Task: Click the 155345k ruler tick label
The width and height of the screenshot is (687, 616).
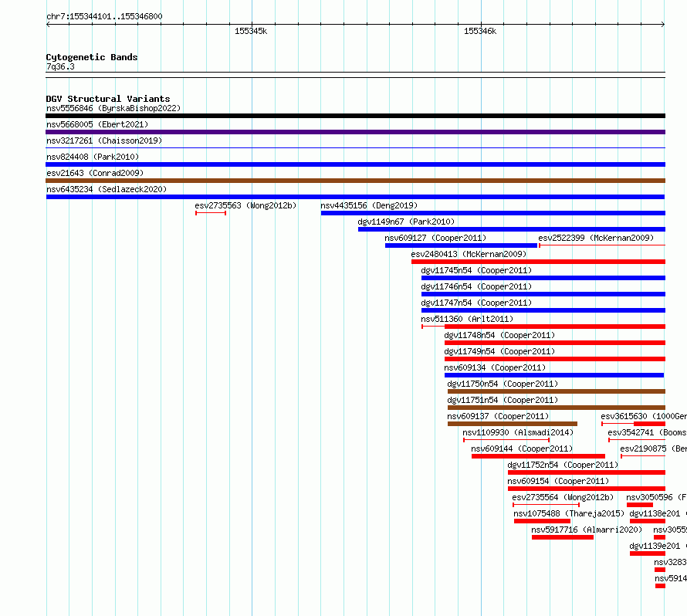Action: (251, 31)
